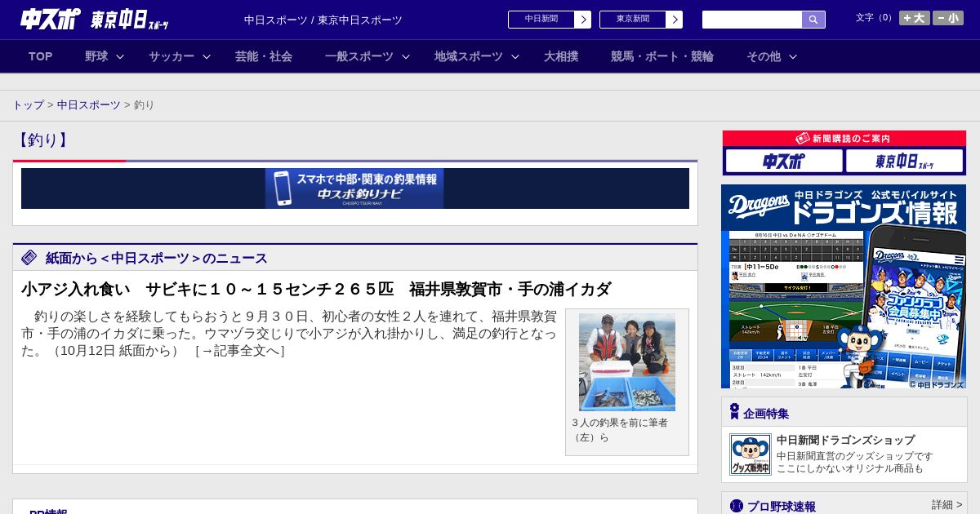The height and width of the screenshot is (514, 980).
Task: Click into the search text field
Action: (x=751, y=20)
